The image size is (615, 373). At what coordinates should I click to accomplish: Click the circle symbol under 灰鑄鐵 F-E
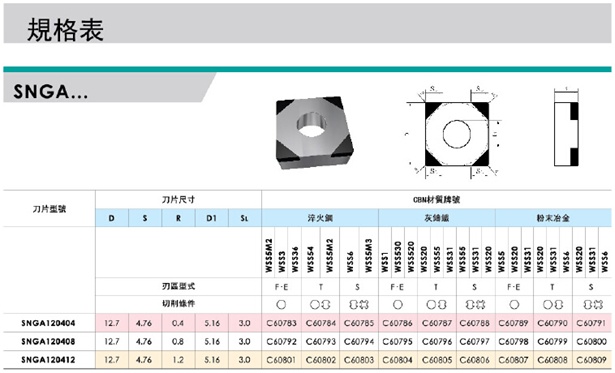398,305
